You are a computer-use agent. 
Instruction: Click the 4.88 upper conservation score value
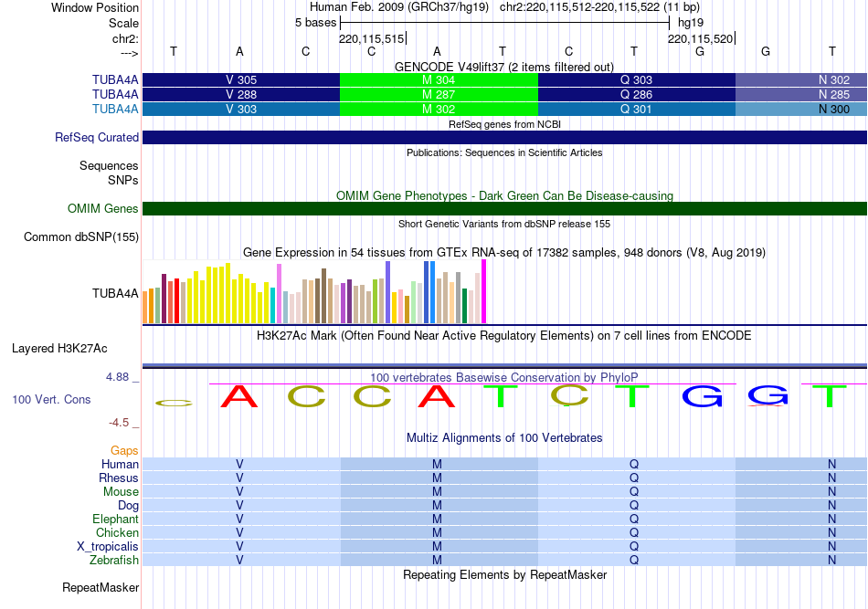[x=117, y=377]
